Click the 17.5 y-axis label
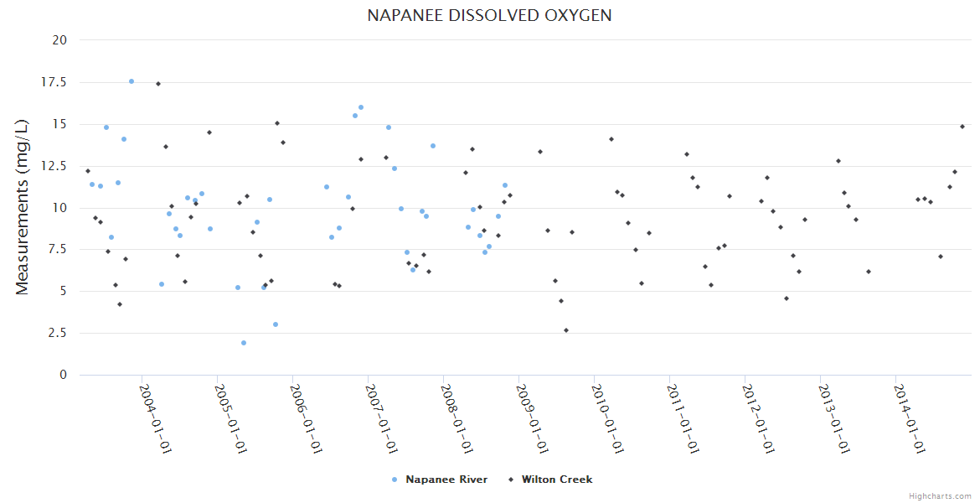Image resolution: width=980 pixels, height=503 pixels. [52, 82]
